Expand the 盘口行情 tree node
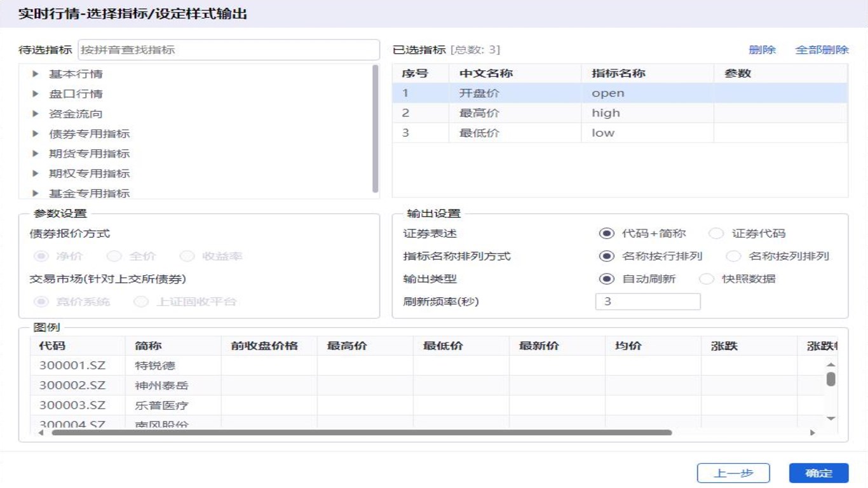Screen dimensions: 868x488 coord(36,93)
